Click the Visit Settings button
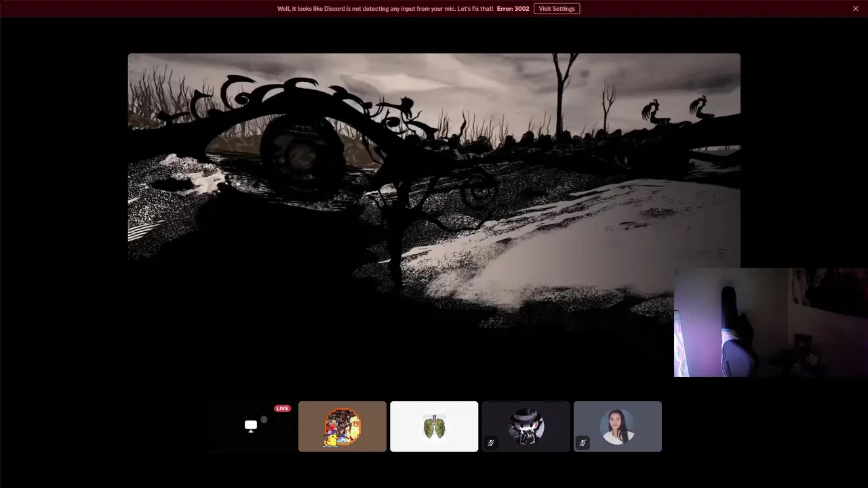Screen dimensions: 868x488 pos(557,9)
